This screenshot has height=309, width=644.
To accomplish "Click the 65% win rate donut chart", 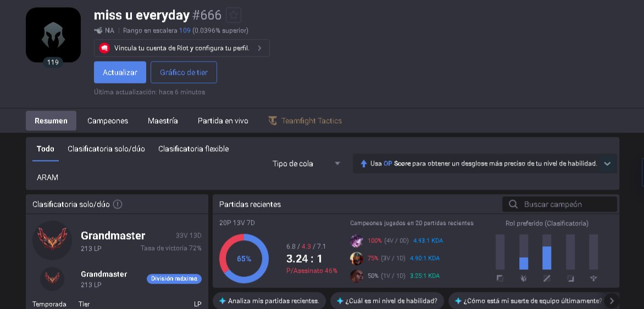I will coord(244,259).
